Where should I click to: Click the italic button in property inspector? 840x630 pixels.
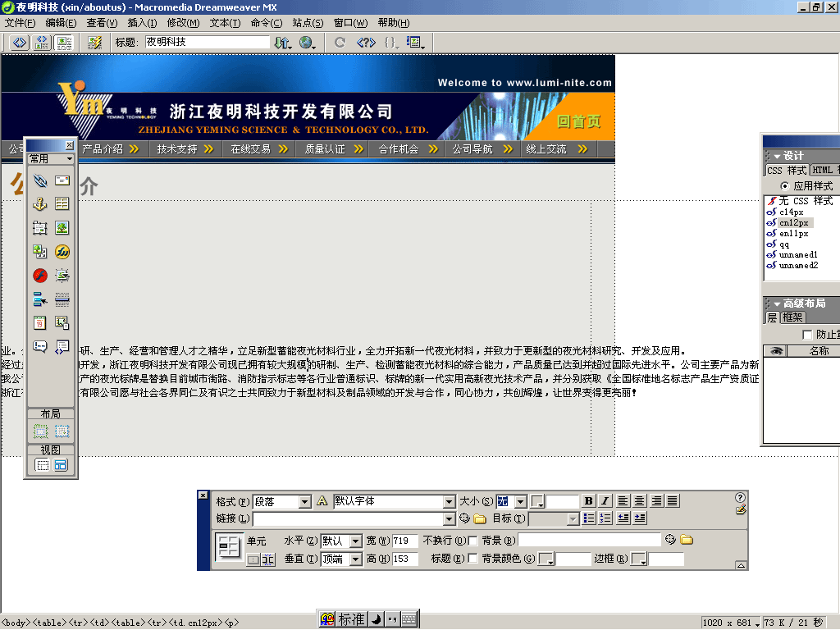coord(605,501)
